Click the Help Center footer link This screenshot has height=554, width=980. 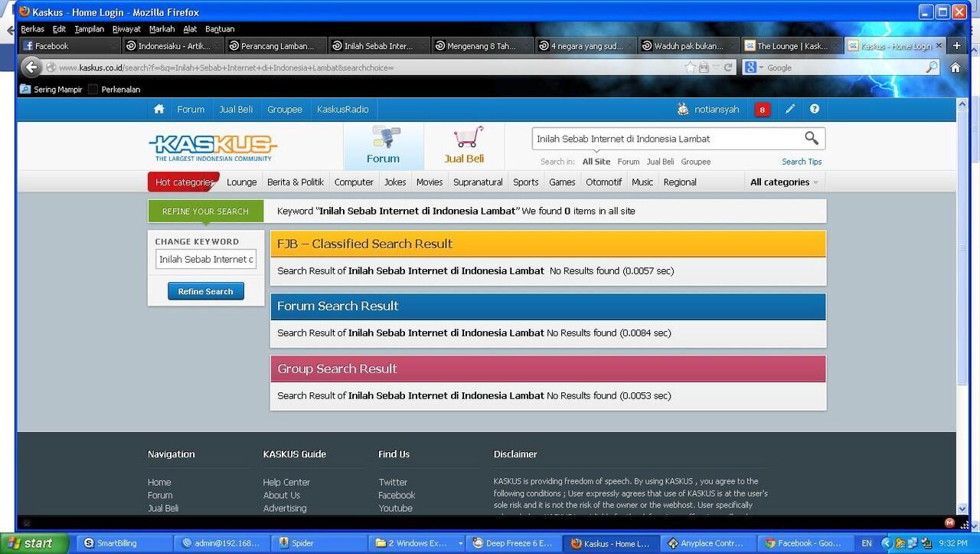[286, 483]
